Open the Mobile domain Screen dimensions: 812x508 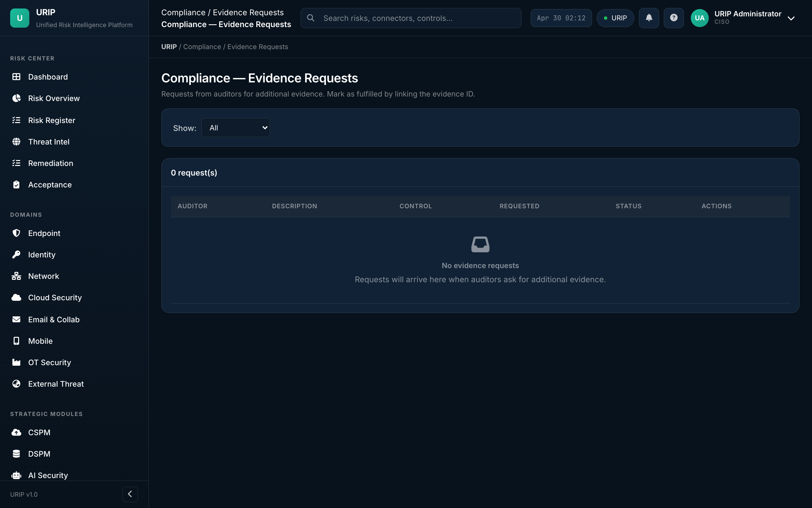click(x=74, y=341)
